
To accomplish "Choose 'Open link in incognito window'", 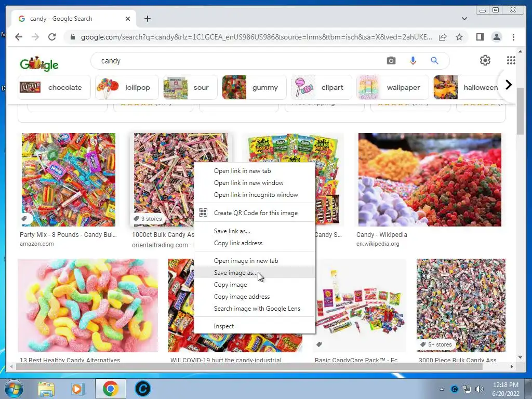I will point(255,195).
